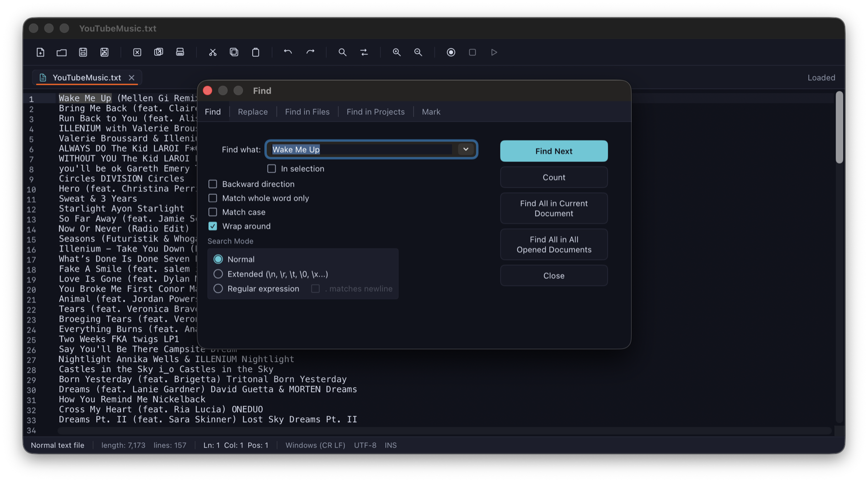Paste from clipboard via toolbar icon

coord(256,52)
